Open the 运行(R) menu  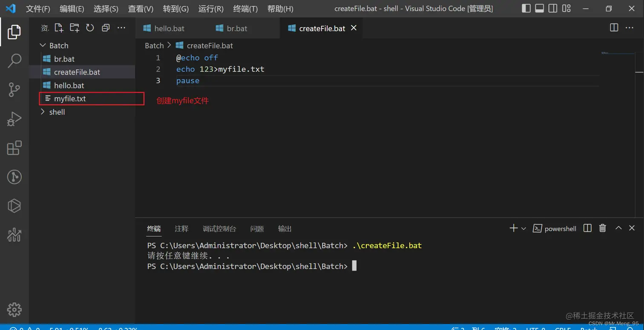(x=211, y=9)
